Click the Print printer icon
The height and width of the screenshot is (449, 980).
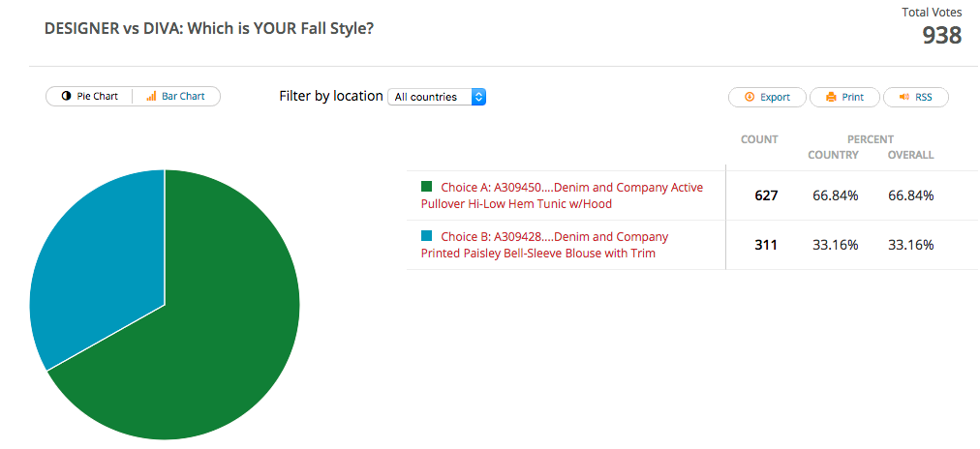tap(830, 97)
